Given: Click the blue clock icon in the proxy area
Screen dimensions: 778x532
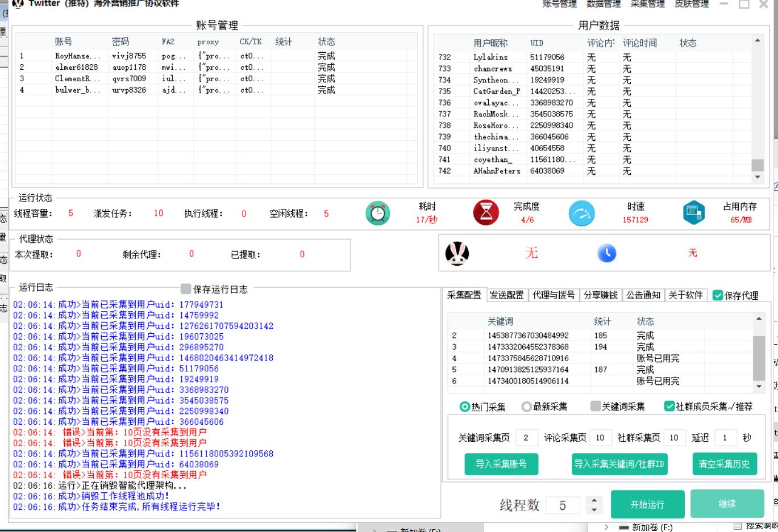Looking at the screenshot, I should coord(607,253).
